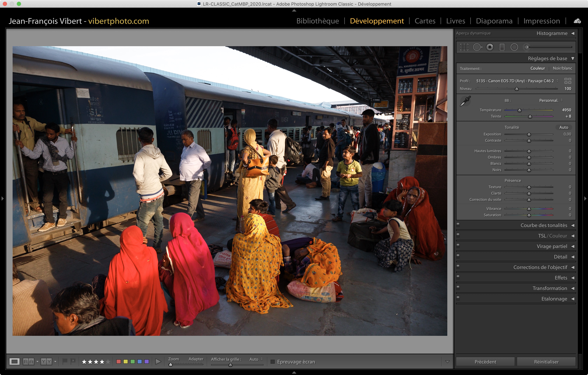Set rating with the fifth star

[x=108, y=362]
